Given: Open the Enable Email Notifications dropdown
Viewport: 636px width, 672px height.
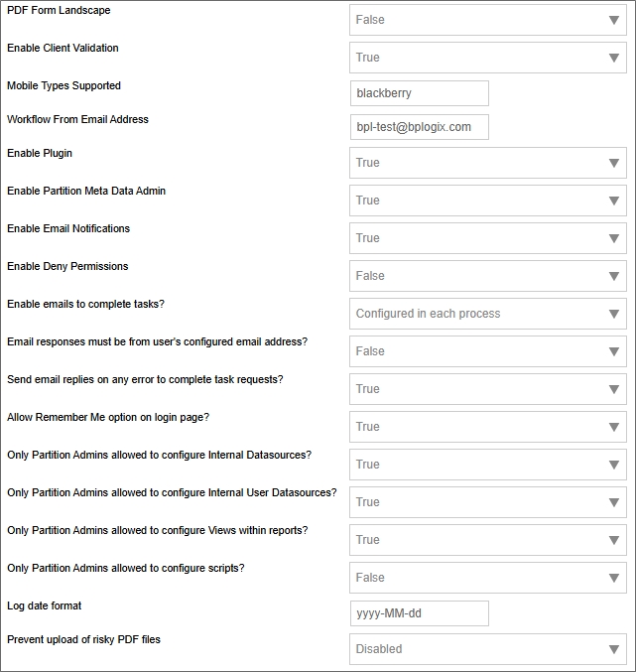Looking at the screenshot, I should click(487, 238).
